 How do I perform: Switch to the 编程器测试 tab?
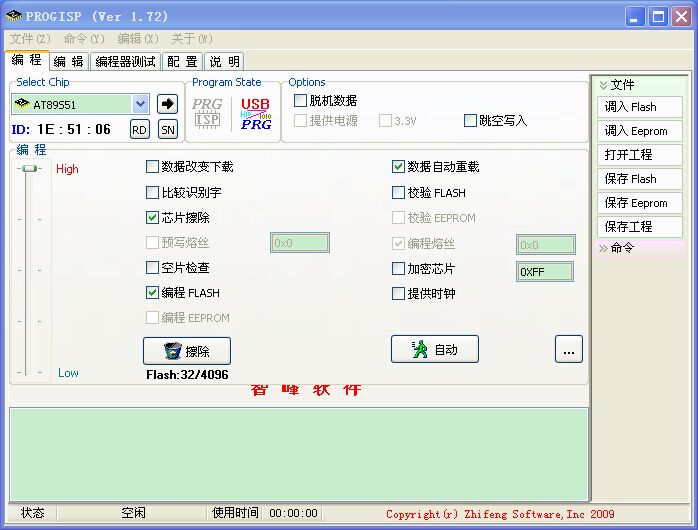[x=125, y=62]
